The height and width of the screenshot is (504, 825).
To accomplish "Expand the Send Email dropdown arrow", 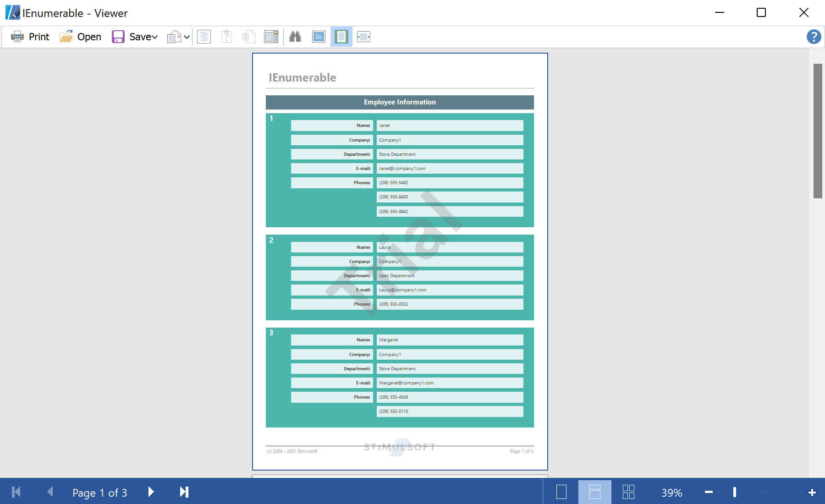I will point(187,37).
